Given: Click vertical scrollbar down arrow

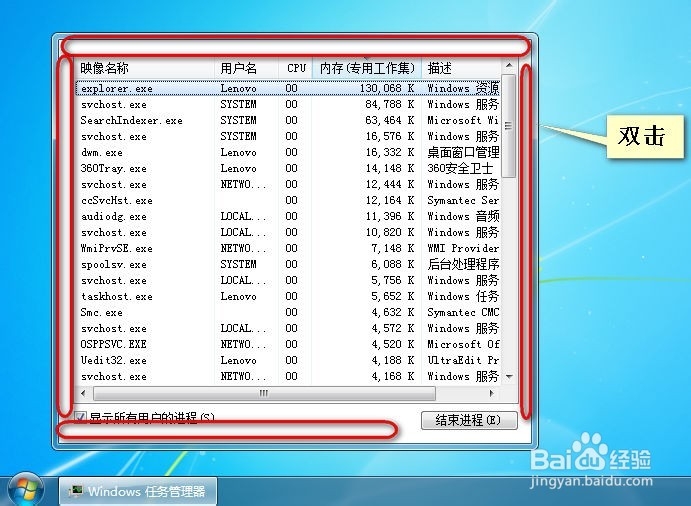Looking at the screenshot, I should pos(509,376).
